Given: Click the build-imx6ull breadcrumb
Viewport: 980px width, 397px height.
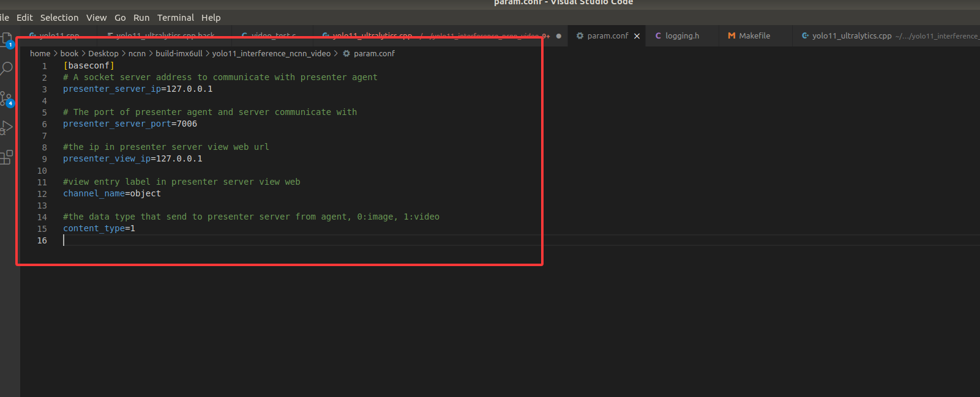Looking at the screenshot, I should click(179, 54).
